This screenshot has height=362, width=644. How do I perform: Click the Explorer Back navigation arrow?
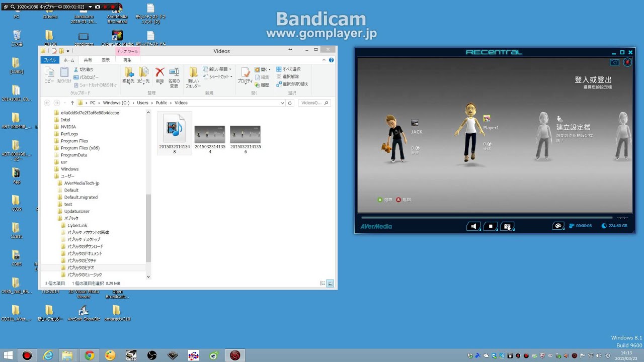coord(47,103)
